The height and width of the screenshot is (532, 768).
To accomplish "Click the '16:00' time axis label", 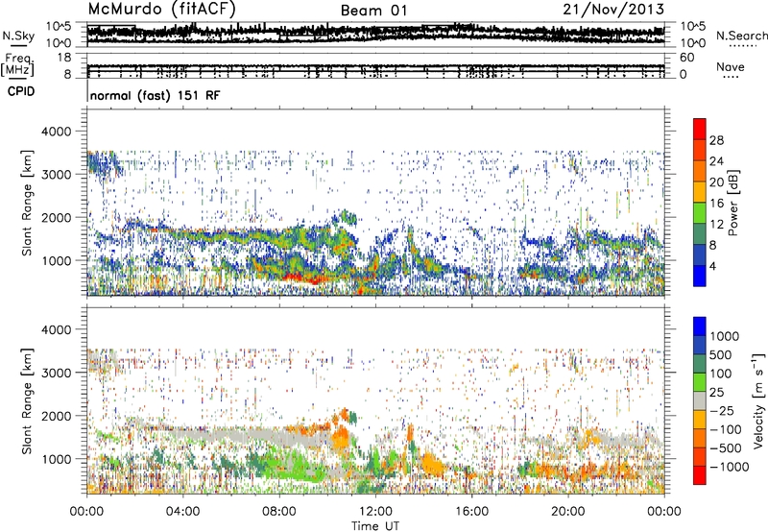I will (x=471, y=511).
